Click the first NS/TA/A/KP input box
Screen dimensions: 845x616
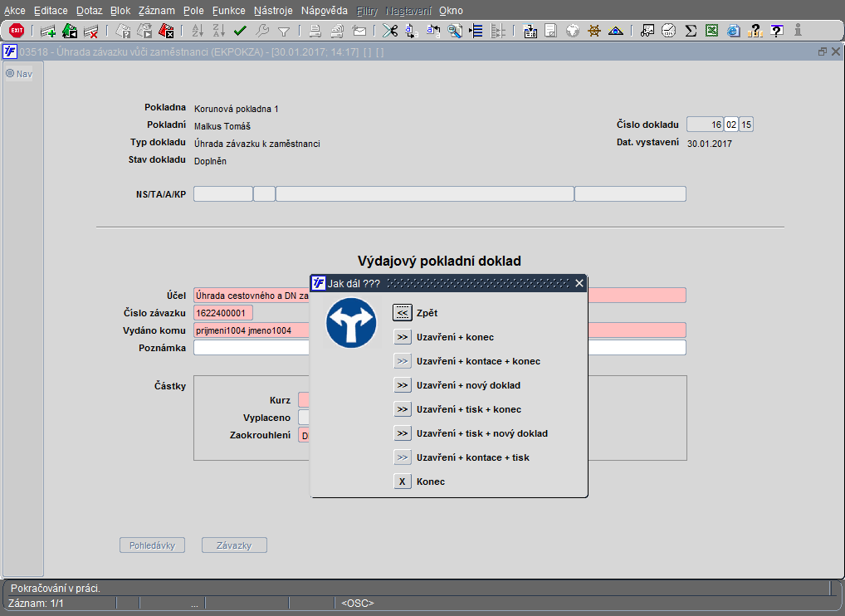[x=223, y=194]
